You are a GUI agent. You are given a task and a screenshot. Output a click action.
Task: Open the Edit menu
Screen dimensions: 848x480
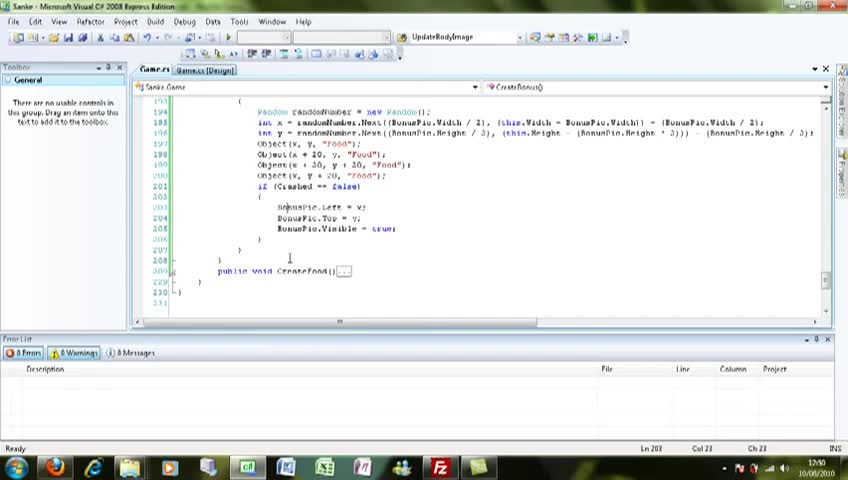coord(36,22)
